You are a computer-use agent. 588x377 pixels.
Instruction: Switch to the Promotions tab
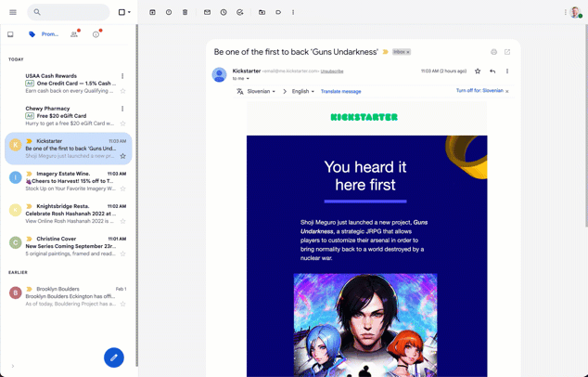point(44,34)
